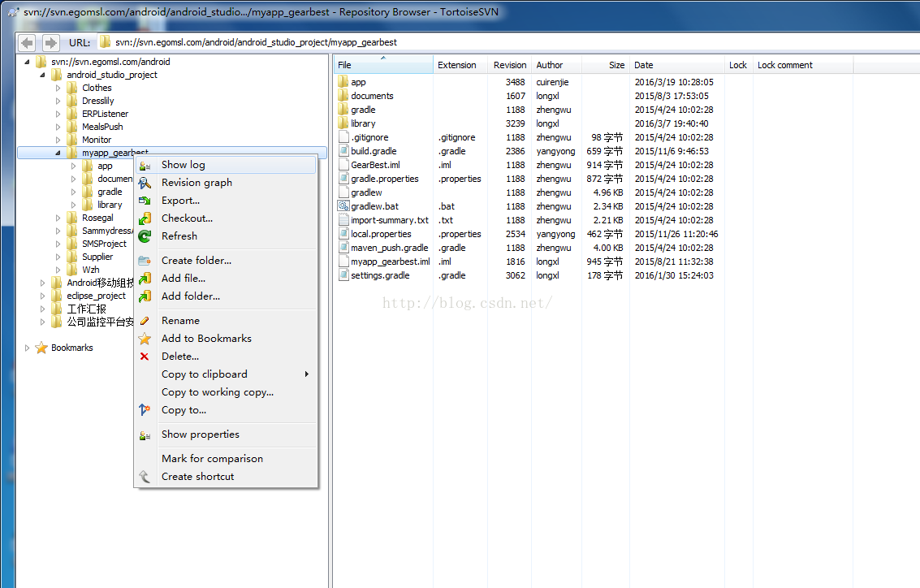Sort by File column header
Image resolution: width=920 pixels, height=588 pixels.
click(383, 65)
